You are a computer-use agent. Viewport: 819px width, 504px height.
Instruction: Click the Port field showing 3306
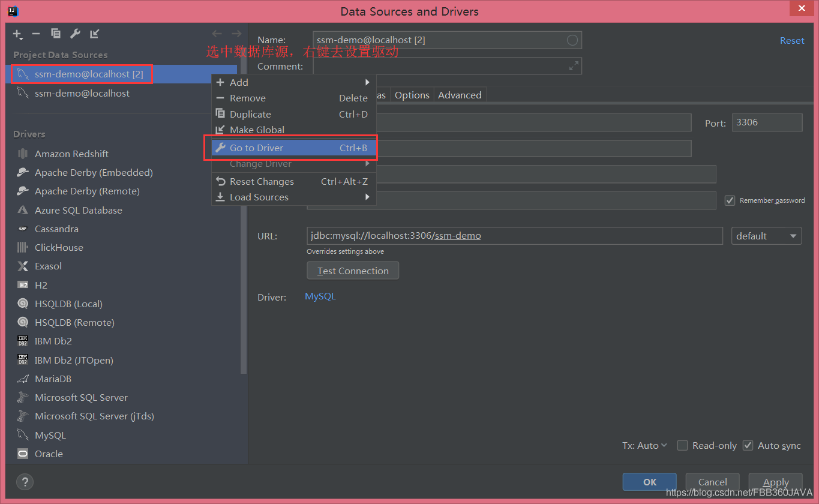pos(767,122)
